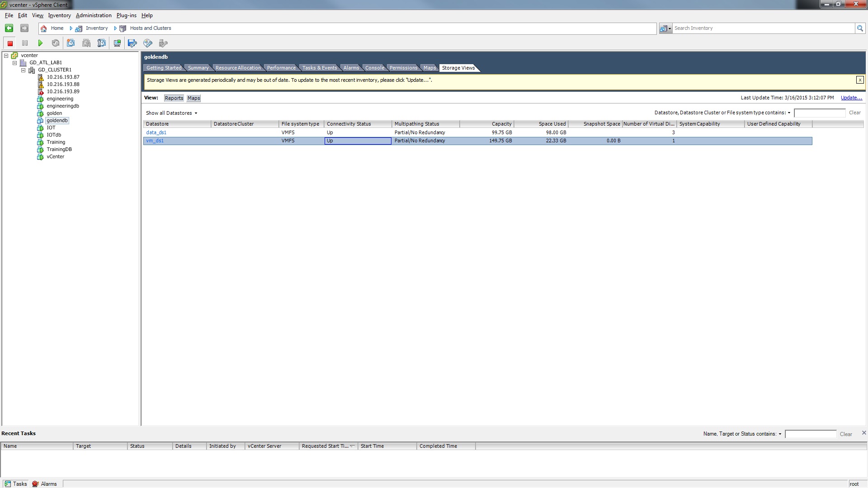Open the Snapshot Manager toolbar icon
Screen dimensions: 868x488
pyautogui.click(x=102, y=43)
